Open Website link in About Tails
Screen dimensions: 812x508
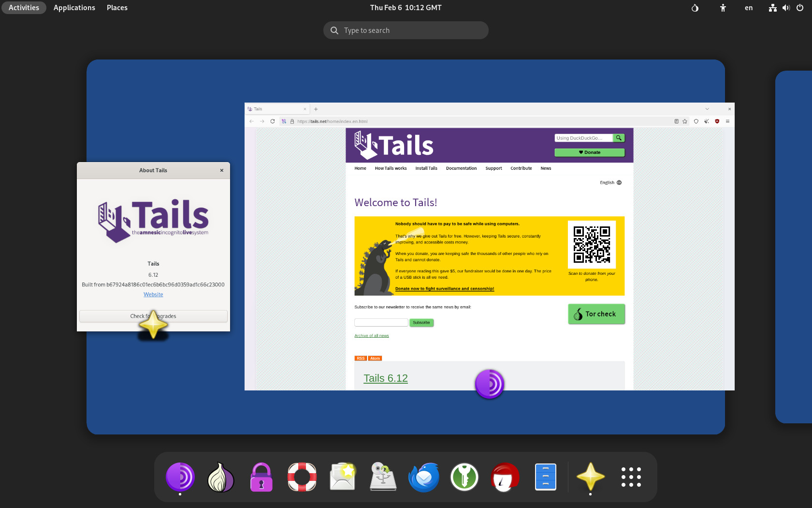point(153,295)
